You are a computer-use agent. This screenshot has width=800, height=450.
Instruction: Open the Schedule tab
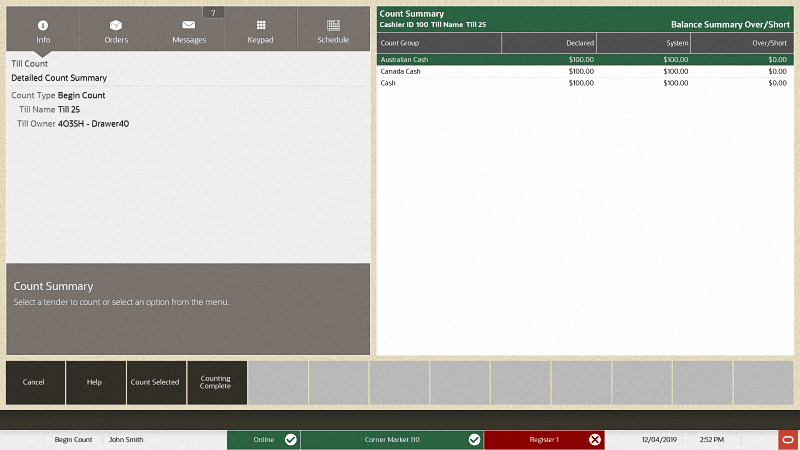(333, 29)
